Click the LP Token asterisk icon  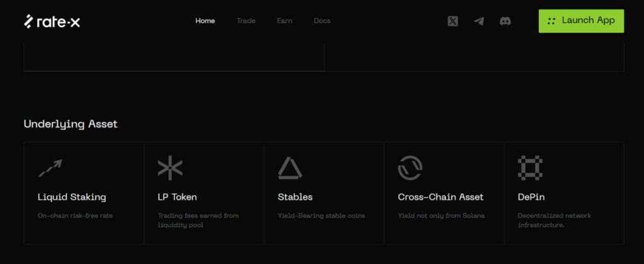(x=170, y=168)
